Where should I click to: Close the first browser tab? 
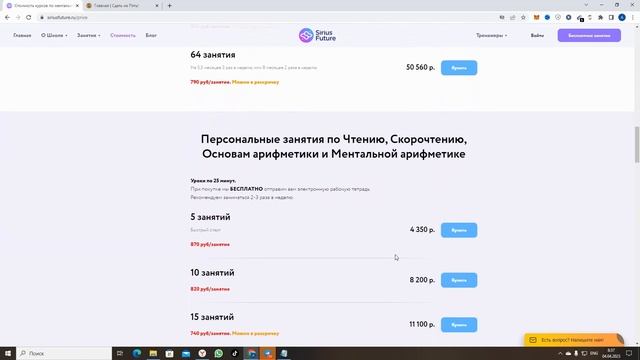tap(77, 6)
